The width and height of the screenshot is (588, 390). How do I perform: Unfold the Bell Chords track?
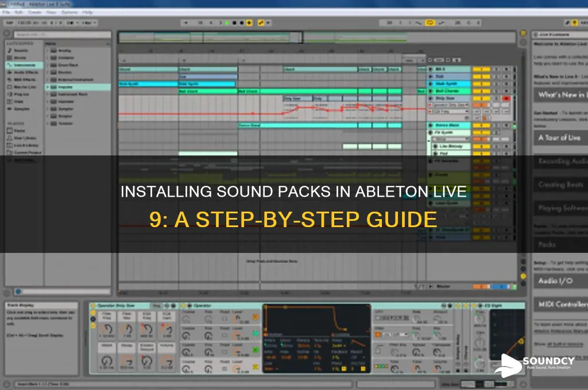431,91
